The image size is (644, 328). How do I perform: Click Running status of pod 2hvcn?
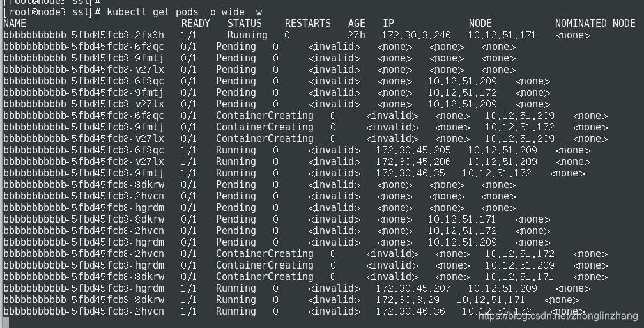click(x=236, y=311)
